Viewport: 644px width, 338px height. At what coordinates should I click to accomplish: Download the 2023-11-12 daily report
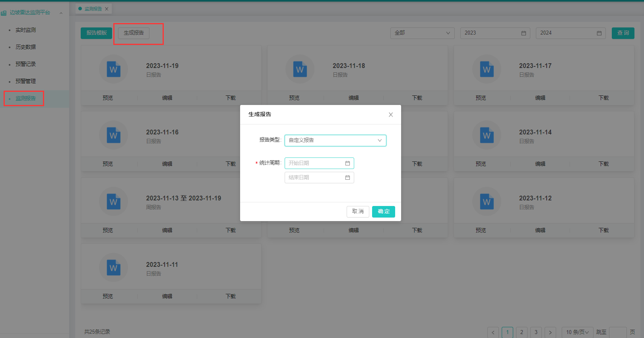pos(603,230)
